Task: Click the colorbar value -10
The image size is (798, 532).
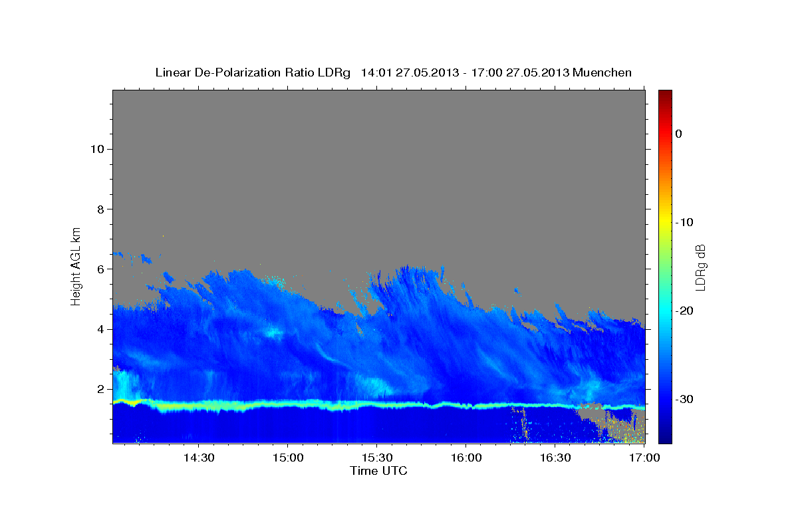Action: tap(684, 222)
